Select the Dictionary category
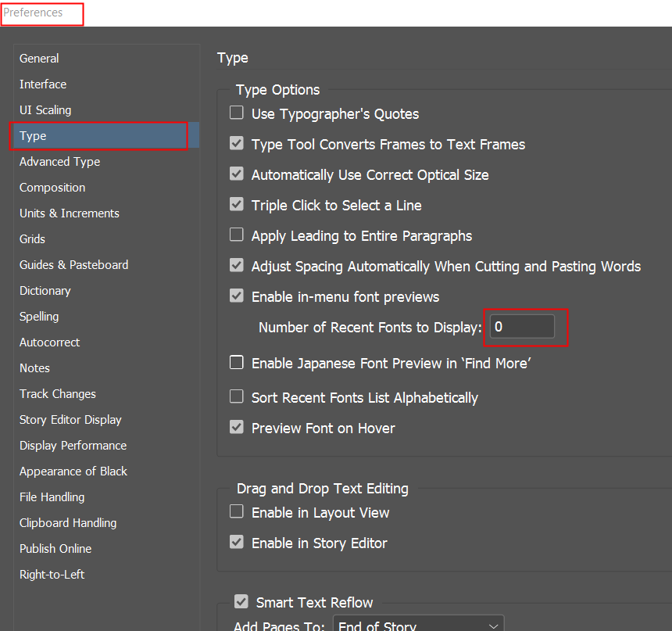Viewport: 672px width, 631px height. (x=45, y=291)
